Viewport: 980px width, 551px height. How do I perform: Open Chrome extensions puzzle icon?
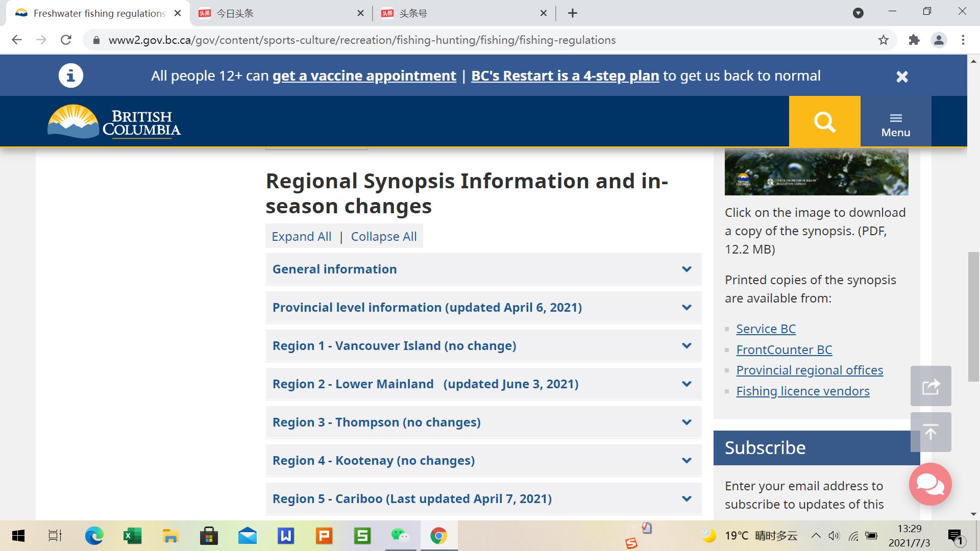pyautogui.click(x=914, y=40)
